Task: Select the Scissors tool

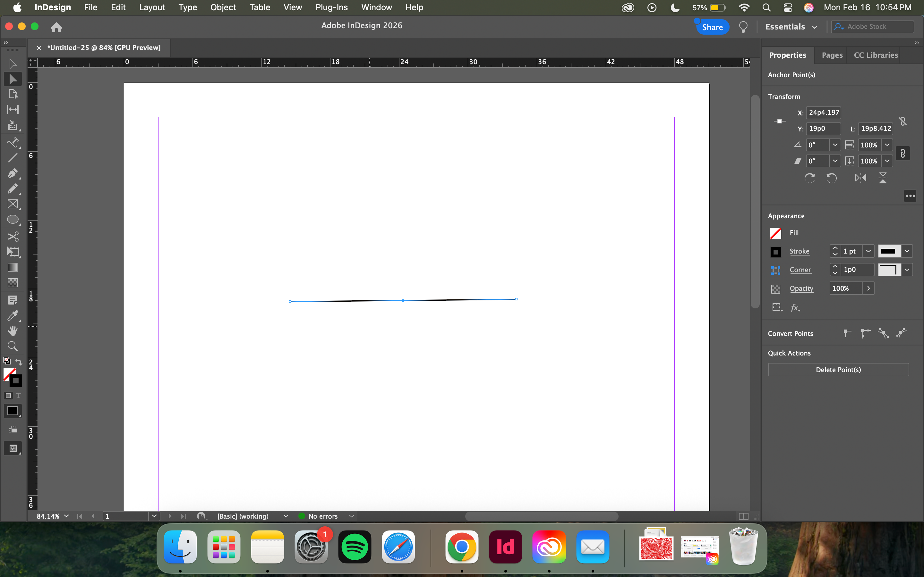Action: point(12,237)
